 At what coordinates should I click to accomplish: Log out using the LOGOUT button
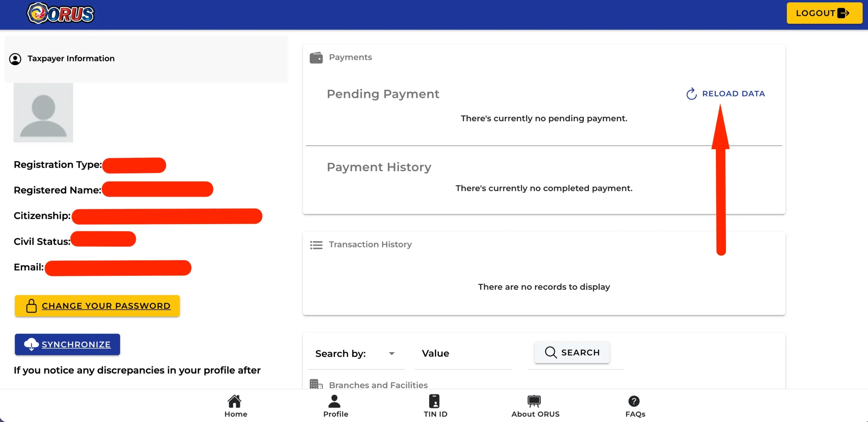824,13
